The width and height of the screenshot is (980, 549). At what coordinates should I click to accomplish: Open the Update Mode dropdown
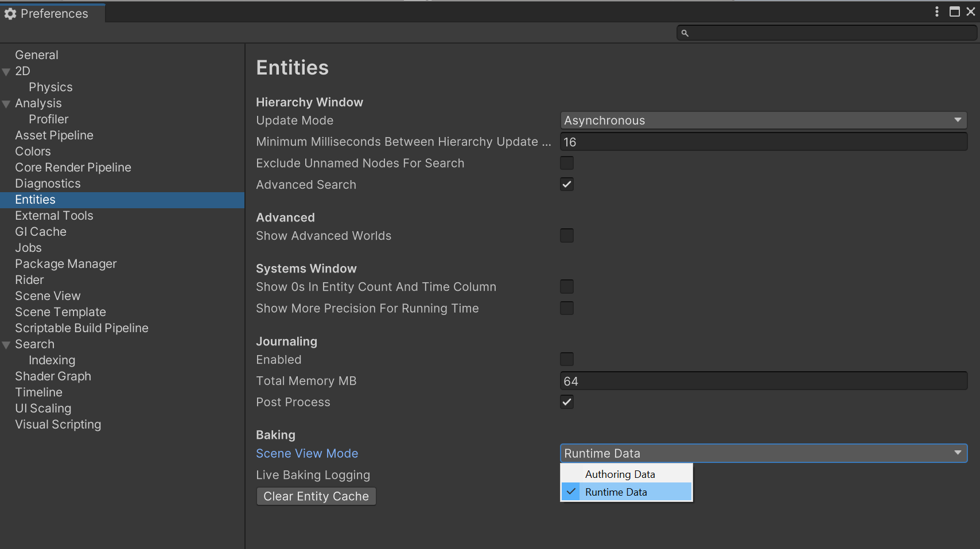(763, 120)
